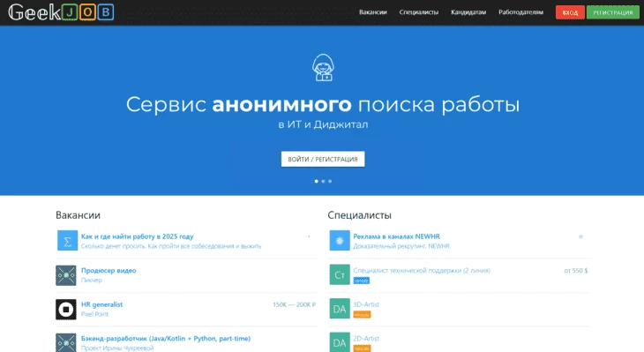Select the third carousel slide dot

[330, 181]
